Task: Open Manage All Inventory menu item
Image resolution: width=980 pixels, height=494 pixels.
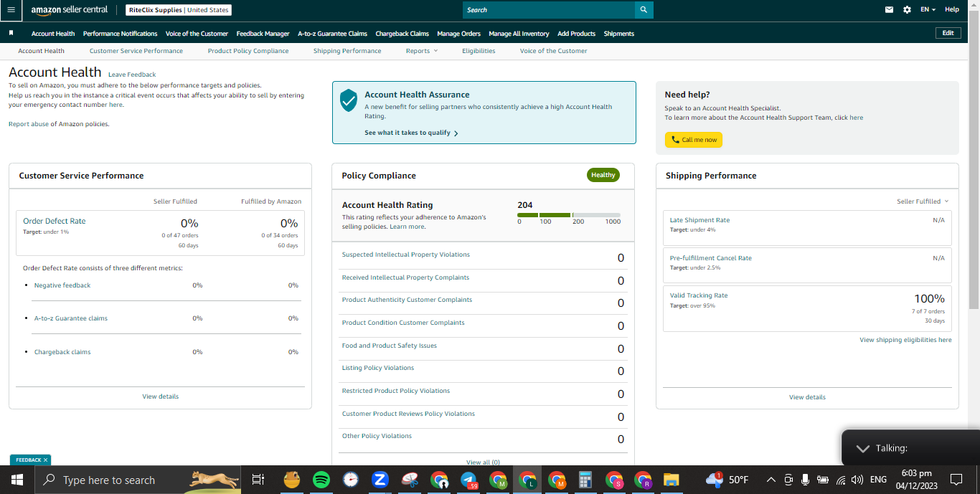Action: [519, 34]
